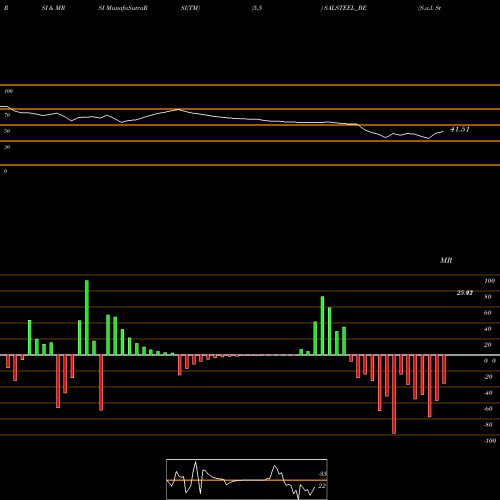The height and width of the screenshot is (500, 500).
Task: Click the RSI axis label 70
Action: [7, 115]
